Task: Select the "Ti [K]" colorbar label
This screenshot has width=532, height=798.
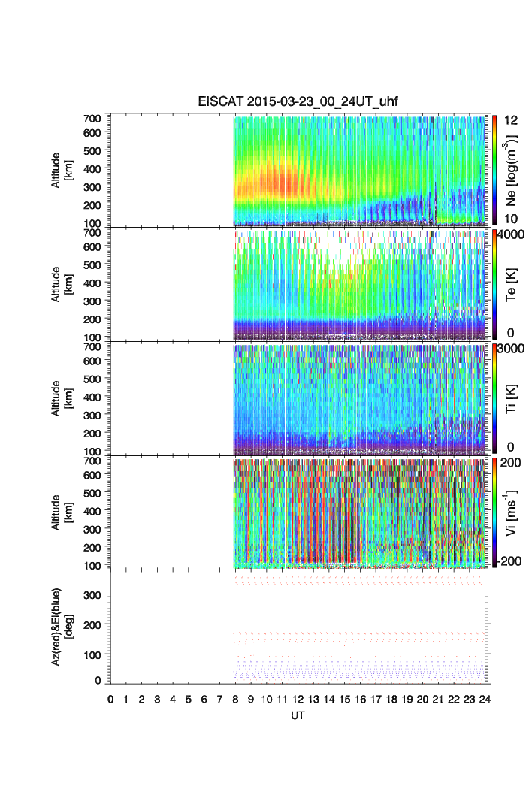Action: click(x=511, y=398)
